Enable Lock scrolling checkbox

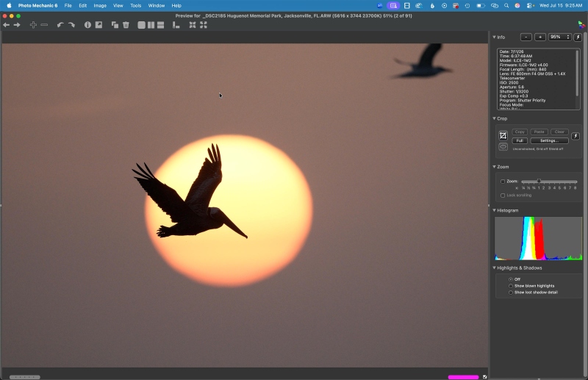tap(503, 195)
